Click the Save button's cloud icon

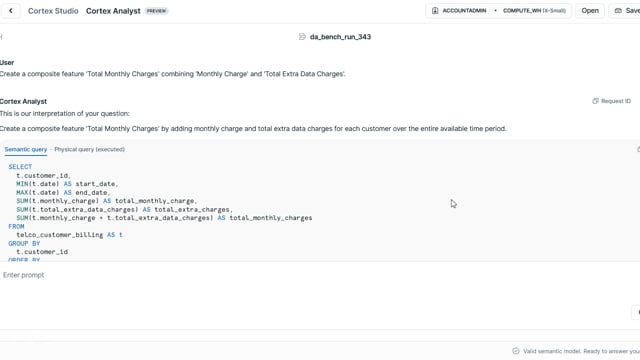[618, 11]
